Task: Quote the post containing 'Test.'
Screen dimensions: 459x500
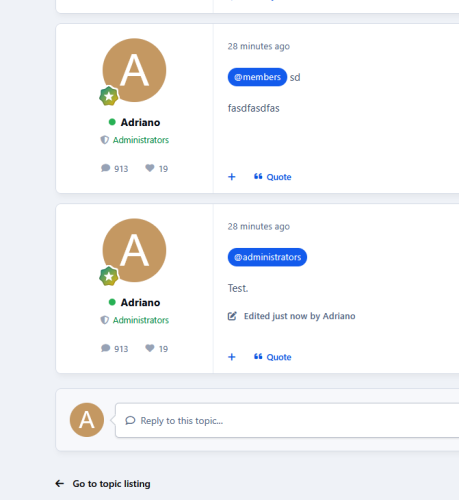Action: pyautogui.click(x=272, y=357)
